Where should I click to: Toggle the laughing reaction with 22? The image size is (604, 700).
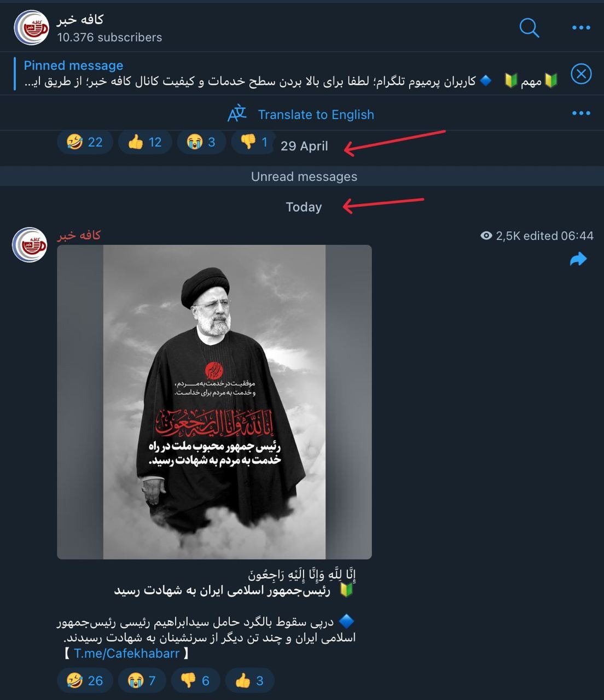(84, 142)
